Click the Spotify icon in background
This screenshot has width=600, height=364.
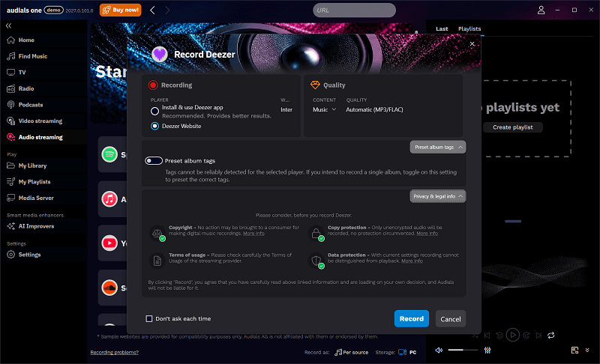[x=109, y=155]
